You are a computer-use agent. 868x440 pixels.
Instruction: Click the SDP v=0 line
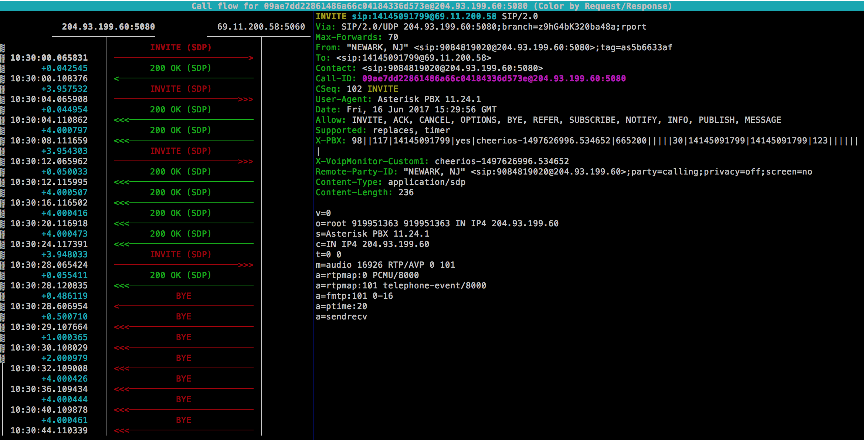tap(323, 213)
